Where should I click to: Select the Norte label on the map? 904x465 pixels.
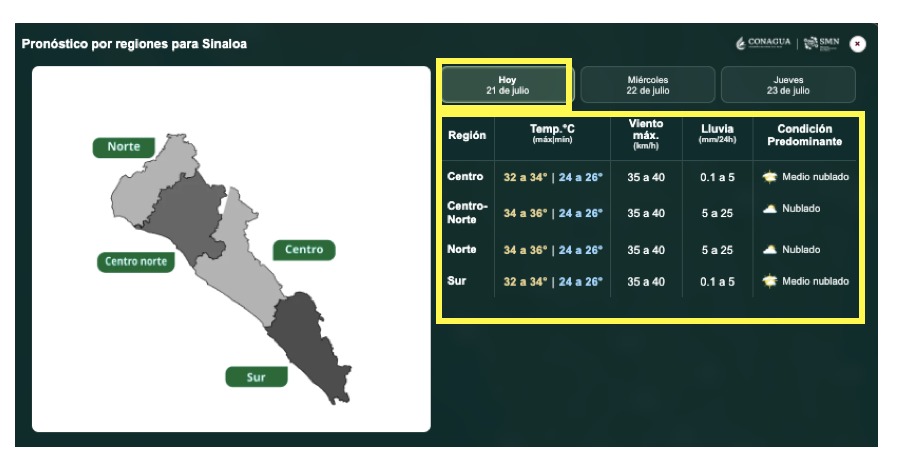pyautogui.click(x=123, y=147)
